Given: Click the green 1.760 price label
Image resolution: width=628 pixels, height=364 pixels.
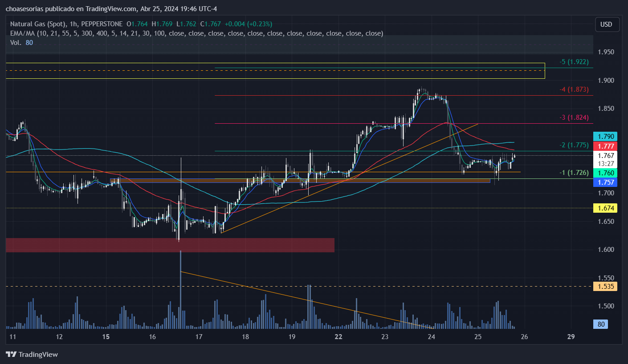Looking at the screenshot, I should 606,173.
